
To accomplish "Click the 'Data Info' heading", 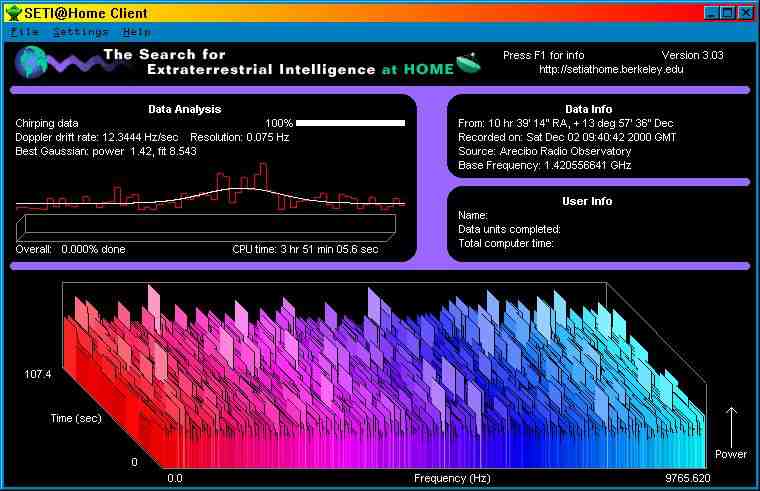I will pos(588,110).
